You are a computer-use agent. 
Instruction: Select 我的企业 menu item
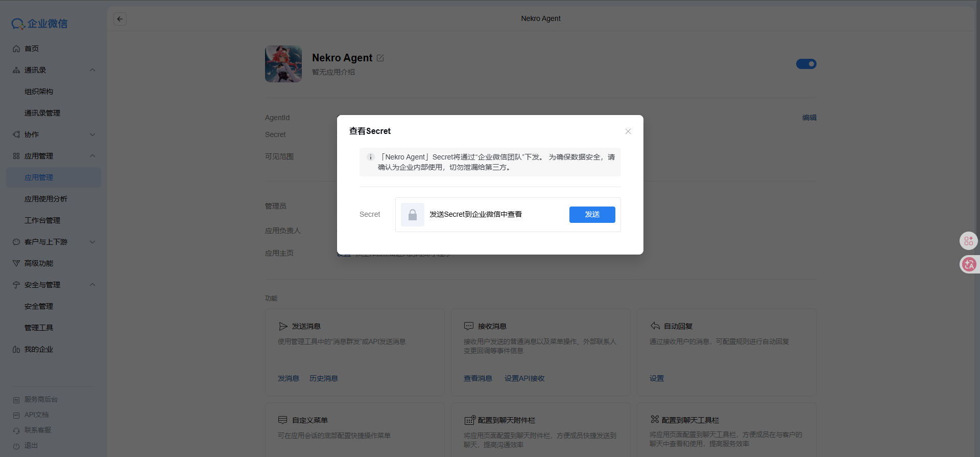tap(39, 349)
